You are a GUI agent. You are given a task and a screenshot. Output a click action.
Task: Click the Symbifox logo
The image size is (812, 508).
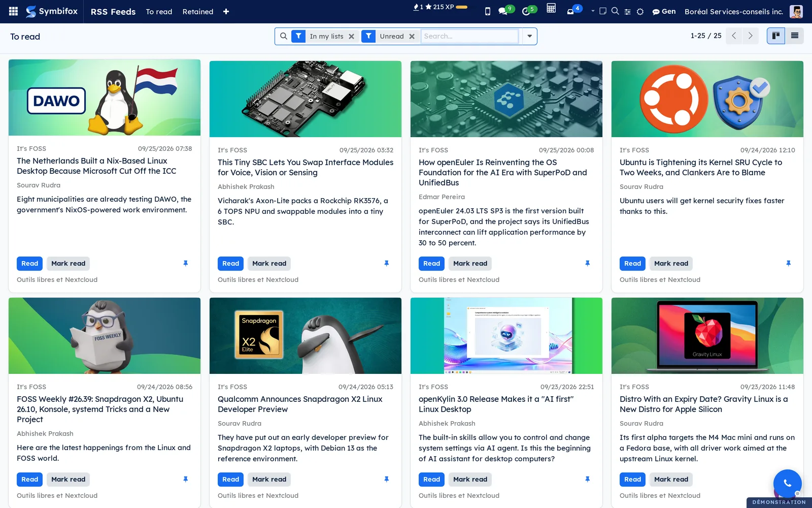(x=52, y=11)
